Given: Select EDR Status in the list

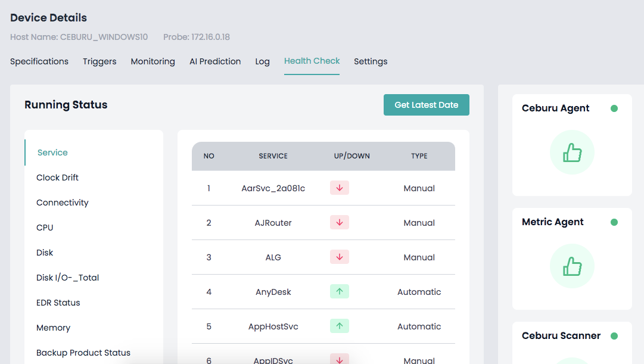Looking at the screenshot, I should click(58, 303).
